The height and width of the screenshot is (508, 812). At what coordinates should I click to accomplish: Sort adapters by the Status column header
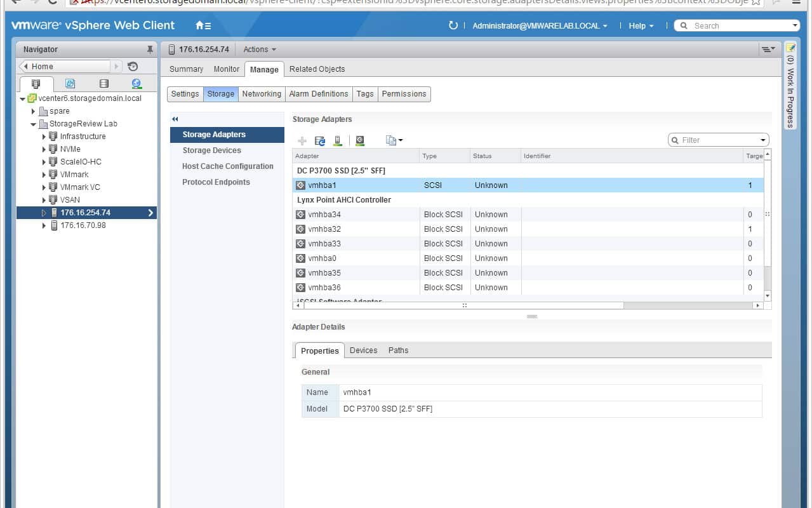(x=496, y=156)
